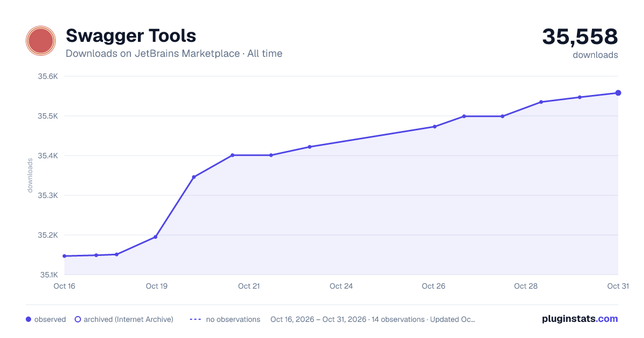
Task: Click the 35.2K y-axis label
Action: (x=48, y=235)
